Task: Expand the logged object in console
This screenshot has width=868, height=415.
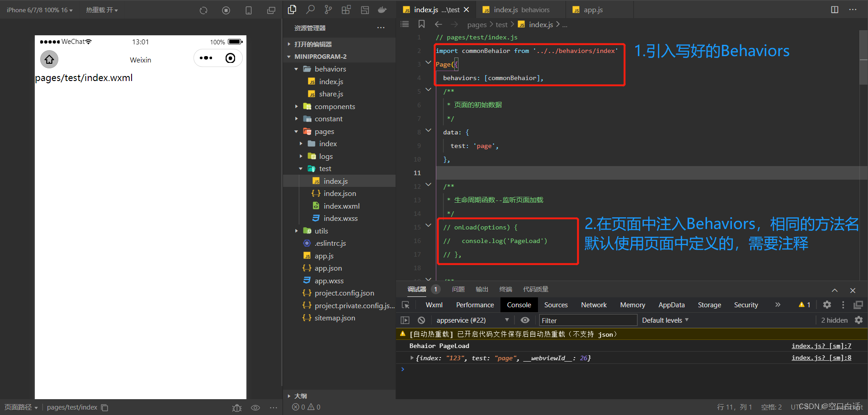Action: point(412,358)
